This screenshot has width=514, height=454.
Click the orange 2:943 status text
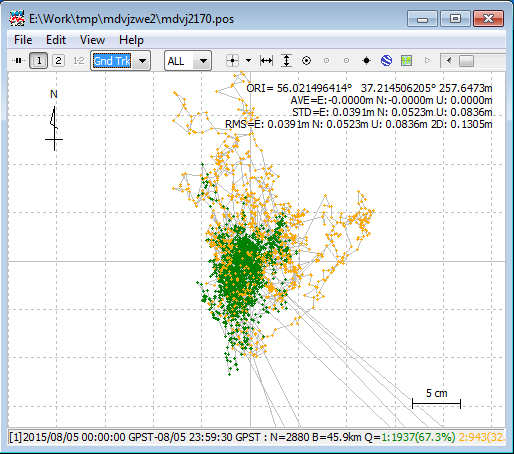482,437
